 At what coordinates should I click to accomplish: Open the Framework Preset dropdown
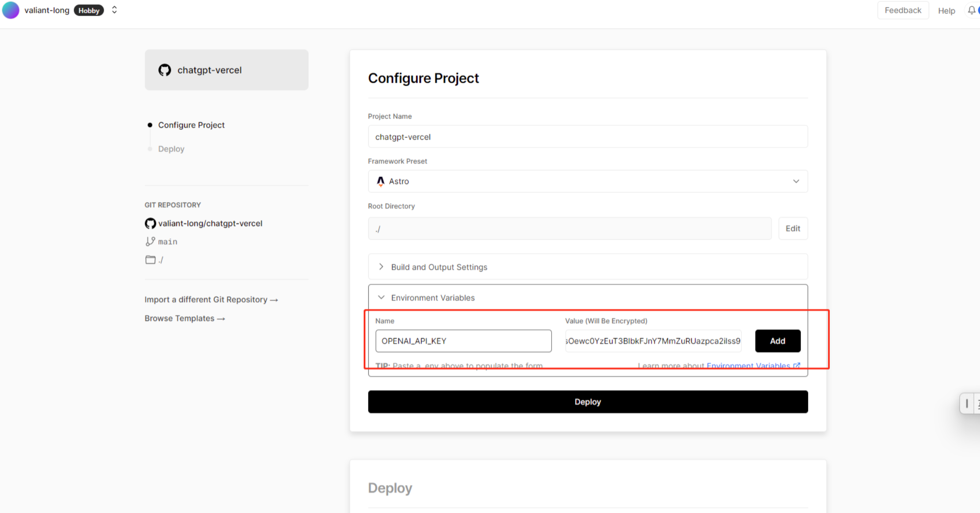587,181
